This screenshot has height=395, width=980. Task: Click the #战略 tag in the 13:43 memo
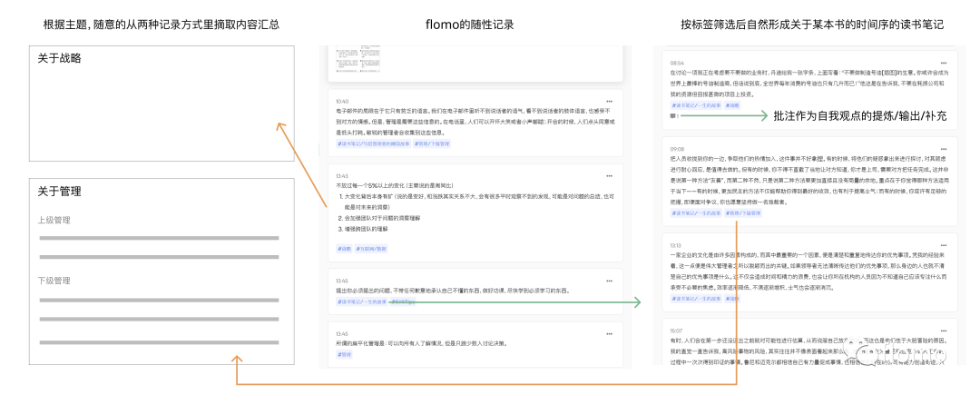[x=344, y=248]
